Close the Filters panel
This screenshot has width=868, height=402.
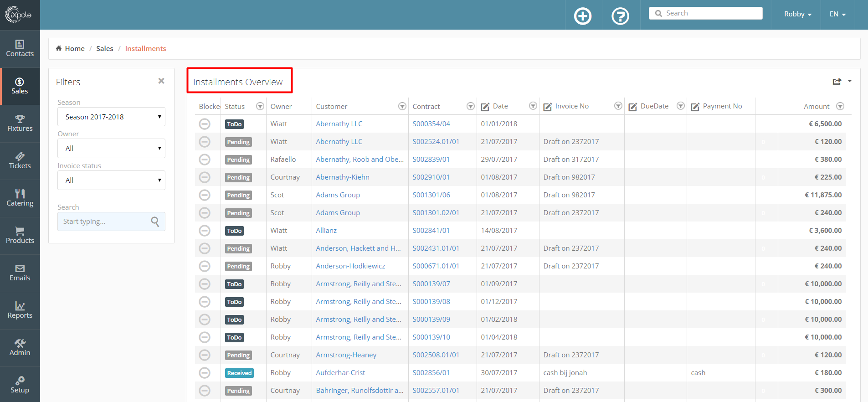(161, 81)
